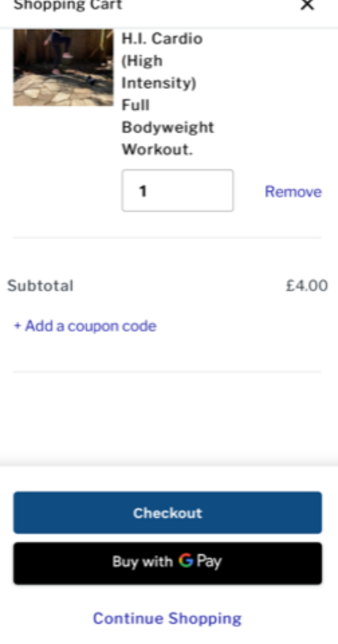Remove the workout item from cart
Image resolution: width=338 pixels, height=644 pixels.
coord(293,191)
